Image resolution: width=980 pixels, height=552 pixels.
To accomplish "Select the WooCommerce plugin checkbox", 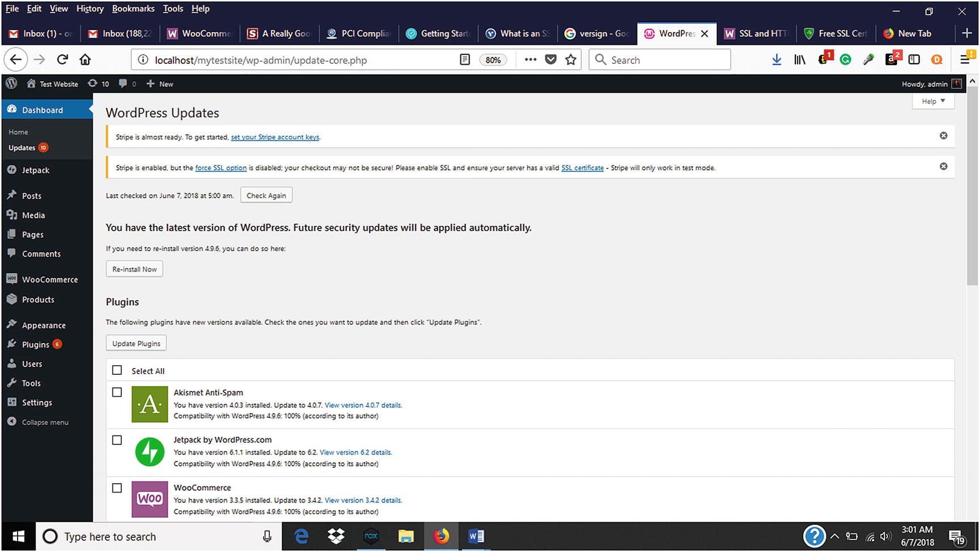I will pos(117,488).
